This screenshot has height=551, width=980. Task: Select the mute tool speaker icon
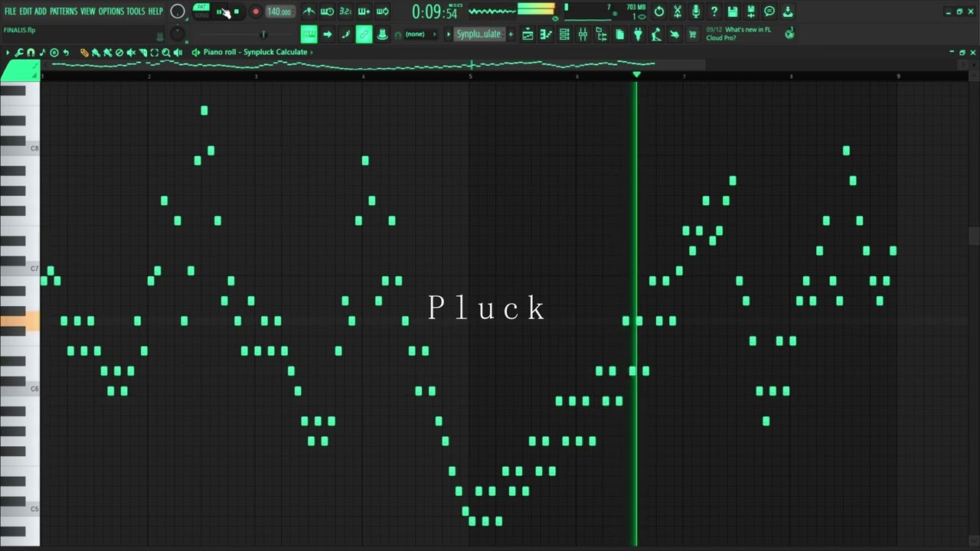coord(131,52)
